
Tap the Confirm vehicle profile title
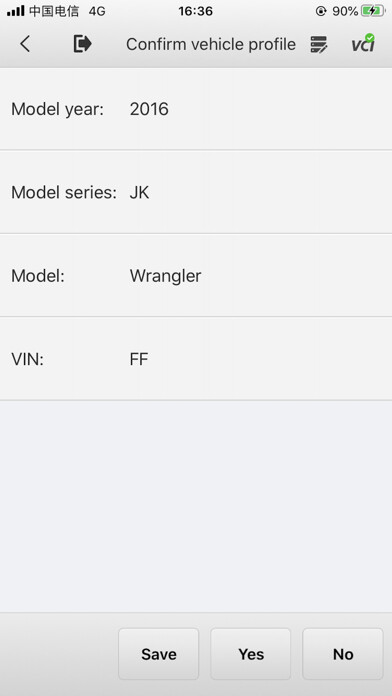pos(211,44)
